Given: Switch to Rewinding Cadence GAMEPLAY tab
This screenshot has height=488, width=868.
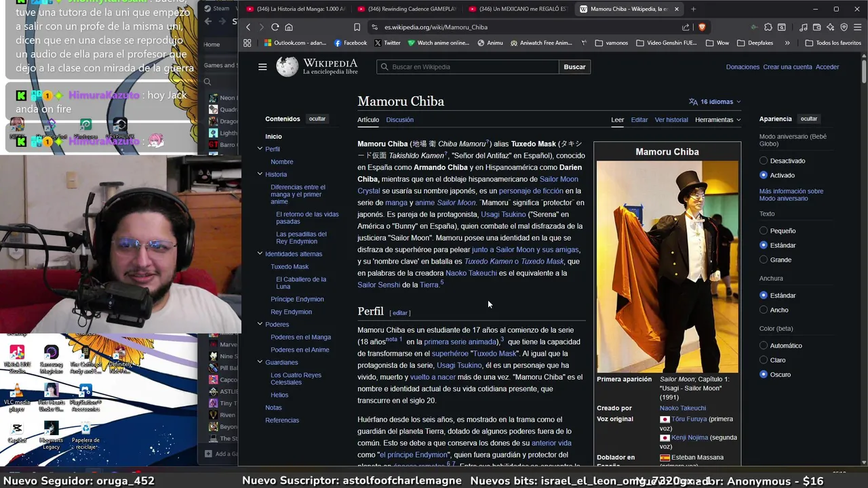Looking at the screenshot, I should [x=406, y=9].
